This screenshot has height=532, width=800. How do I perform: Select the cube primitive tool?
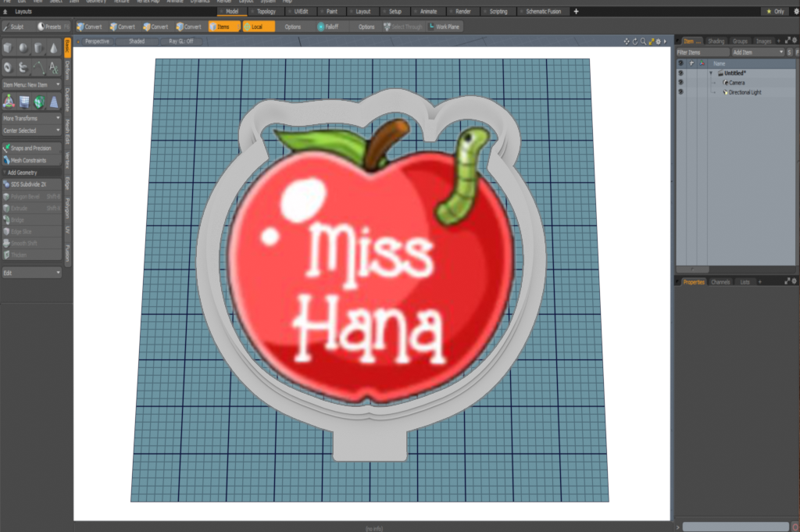click(8, 48)
